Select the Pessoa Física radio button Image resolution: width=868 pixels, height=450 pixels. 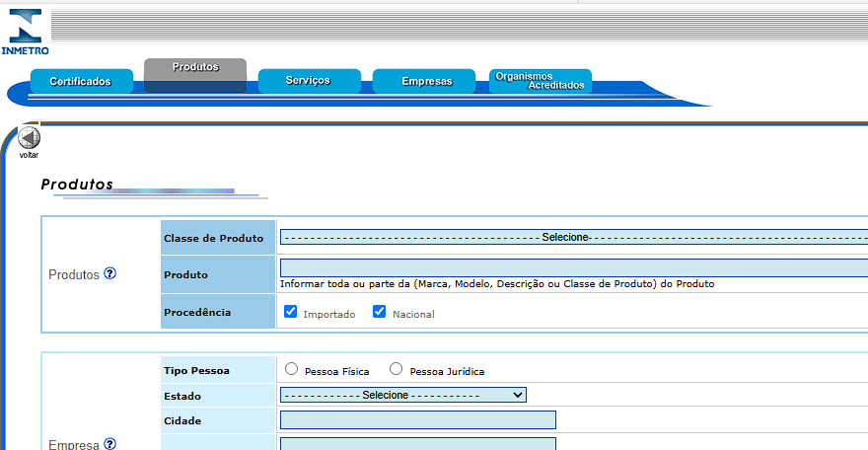coord(291,369)
